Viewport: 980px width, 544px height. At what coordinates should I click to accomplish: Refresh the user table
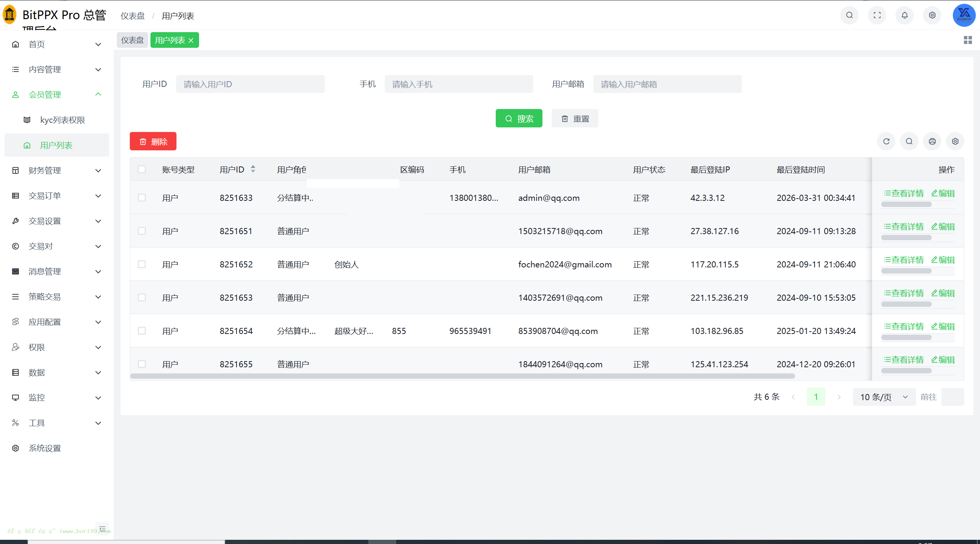pyautogui.click(x=886, y=142)
